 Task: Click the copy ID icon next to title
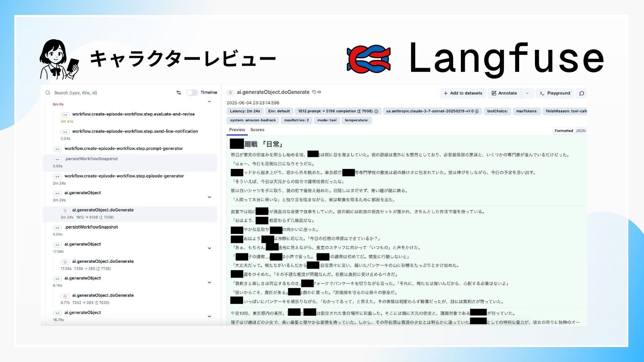[314, 92]
